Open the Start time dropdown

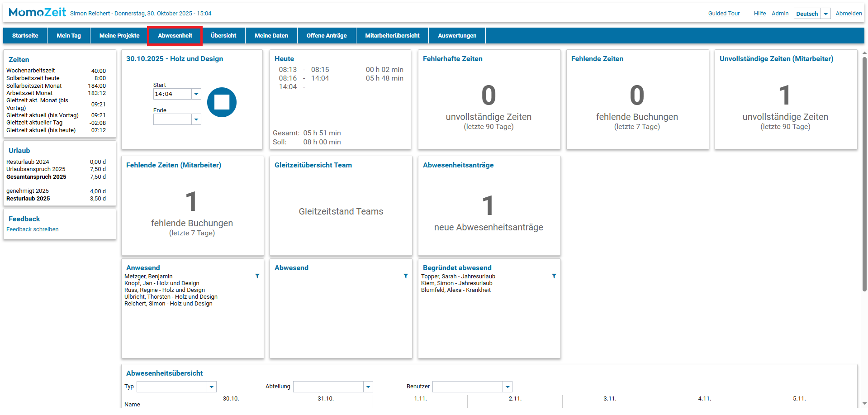196,94
